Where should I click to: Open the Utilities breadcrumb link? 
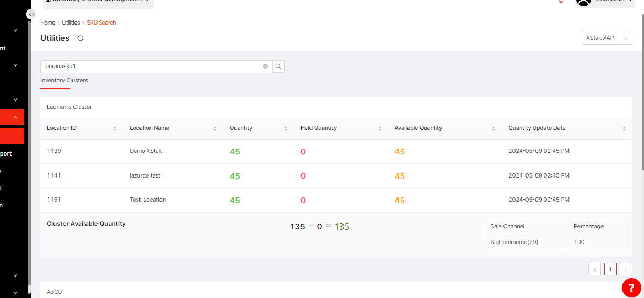[x=71, y=23]
